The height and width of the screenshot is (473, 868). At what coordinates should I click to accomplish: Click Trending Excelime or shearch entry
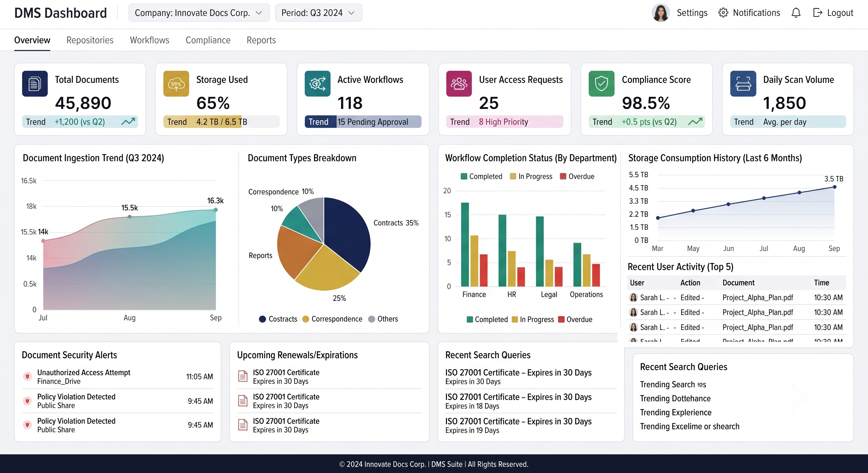coord(690,426)
